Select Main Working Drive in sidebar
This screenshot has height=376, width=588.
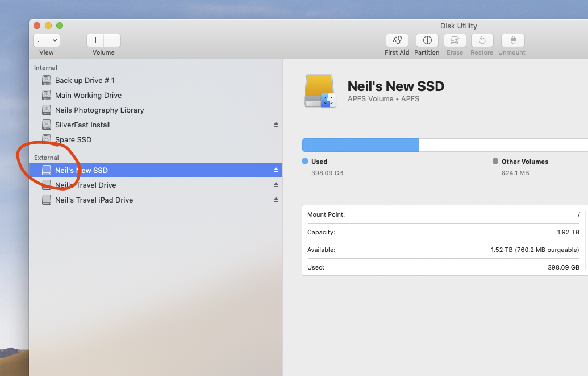click(156, 96)
